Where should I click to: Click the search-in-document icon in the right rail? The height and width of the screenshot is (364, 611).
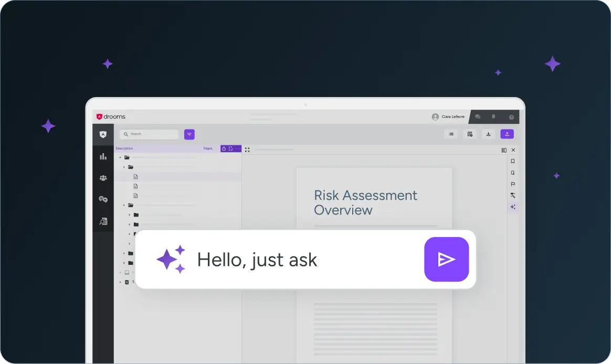pyautogui.click(x=513, y=173)
